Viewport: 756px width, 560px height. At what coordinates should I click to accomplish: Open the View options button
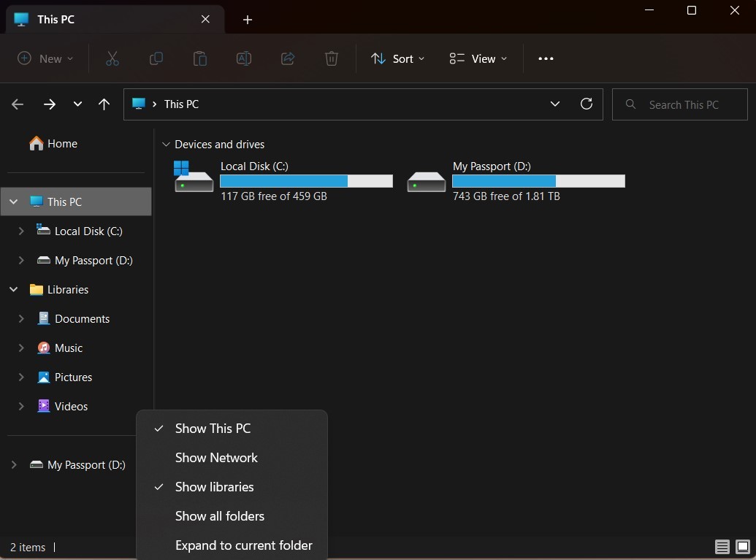coord(478,58)
